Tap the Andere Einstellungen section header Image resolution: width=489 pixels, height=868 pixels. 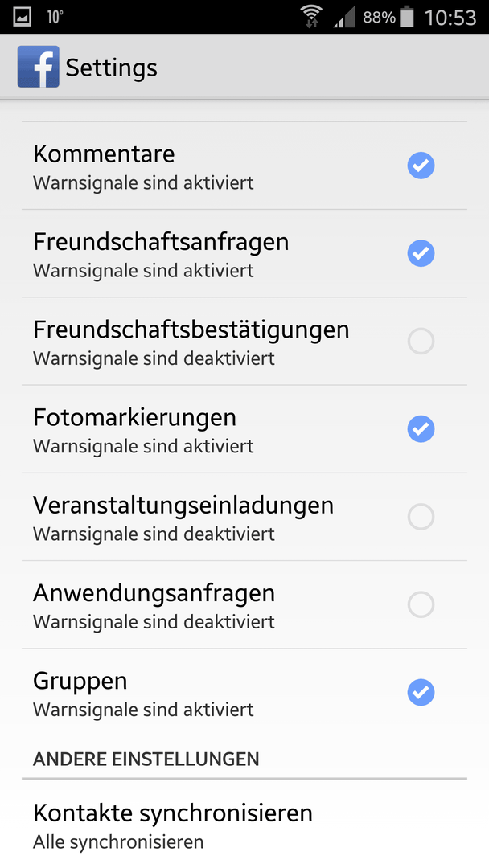pyautogui.click(x=146, y=759)
